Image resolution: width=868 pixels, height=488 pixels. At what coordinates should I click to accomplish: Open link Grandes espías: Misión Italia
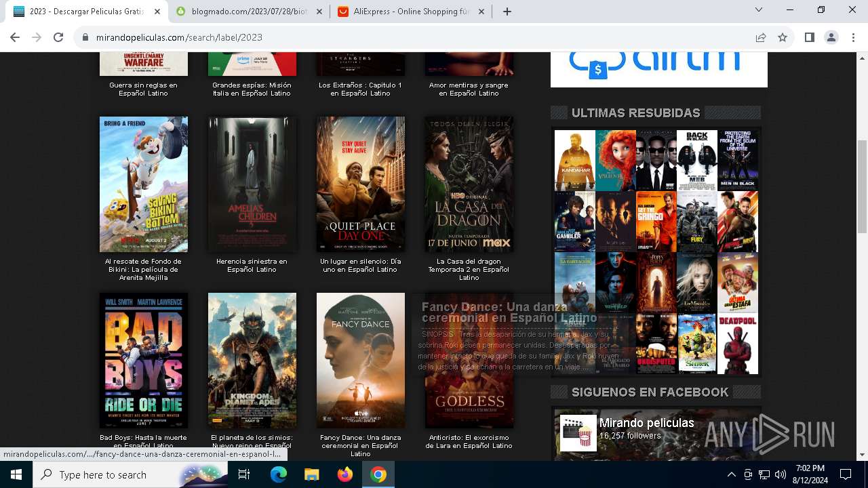(252, 89)
